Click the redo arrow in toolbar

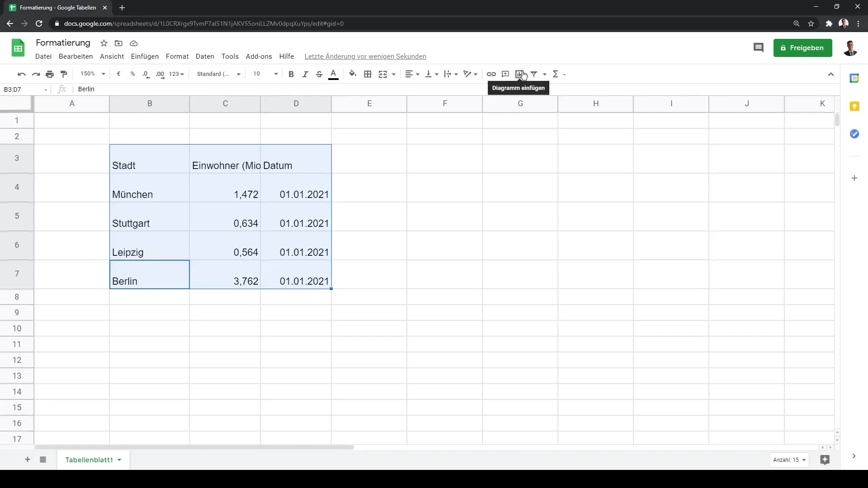pos(36,74)
